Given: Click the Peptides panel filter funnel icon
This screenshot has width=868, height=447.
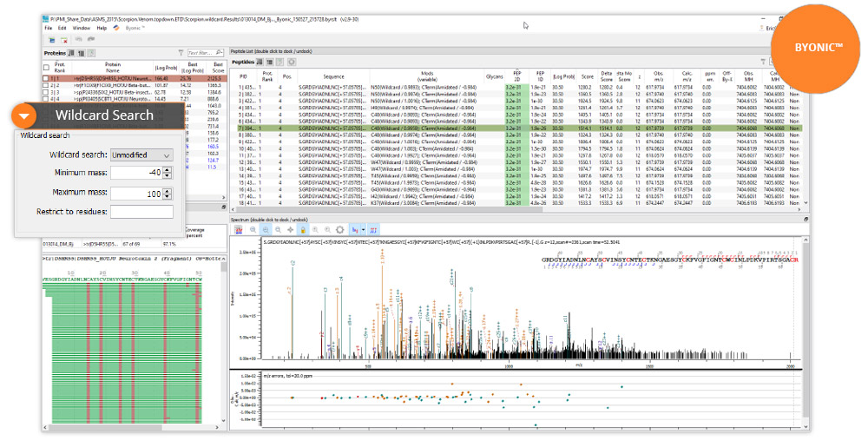Looking at the screenshot, I should (x=763, y=62).
